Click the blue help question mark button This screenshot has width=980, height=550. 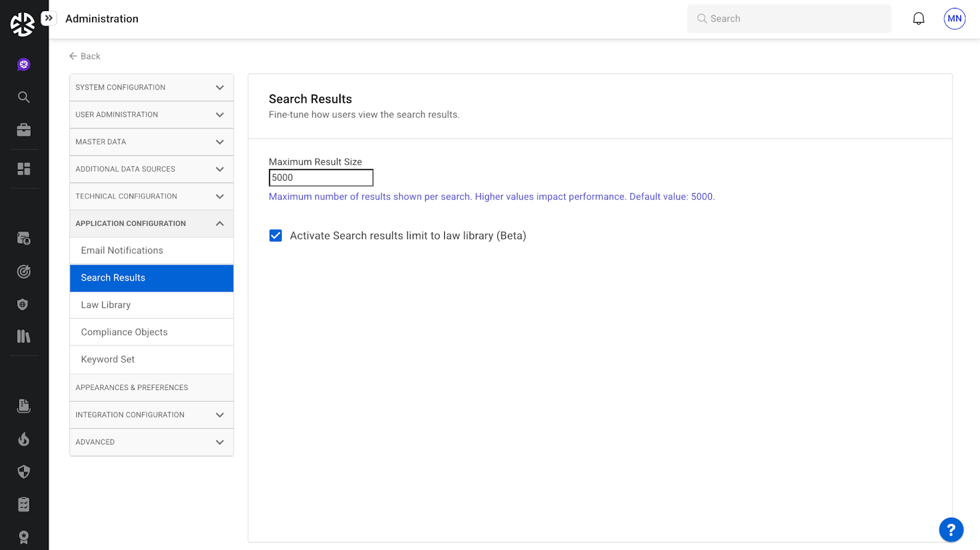pos(951,530)
